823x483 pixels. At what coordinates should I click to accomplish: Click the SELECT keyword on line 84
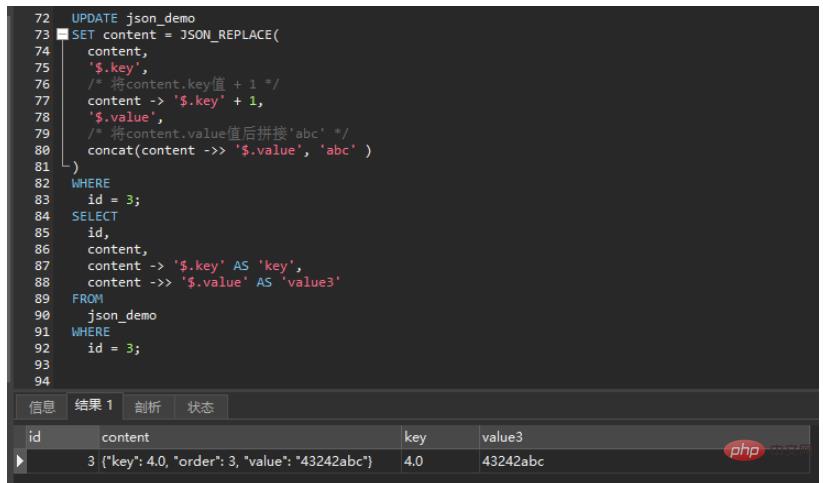click(94, 216)
